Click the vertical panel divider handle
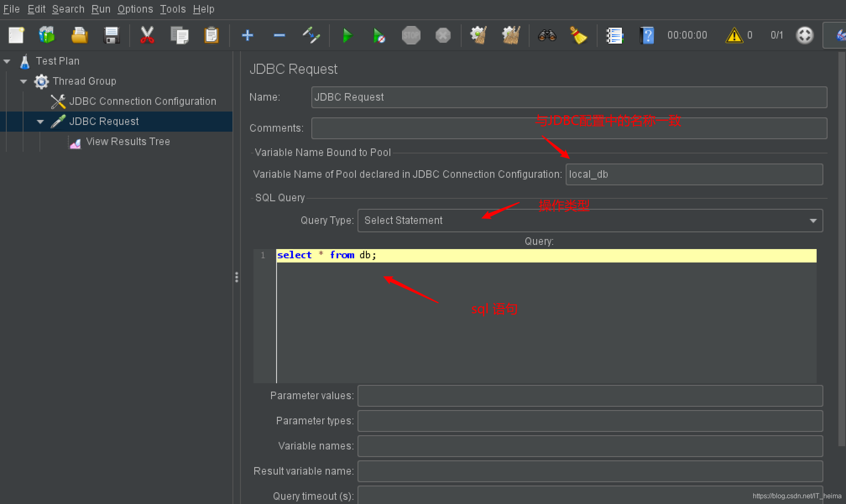846x504 pixels. [x=237, y=277]
